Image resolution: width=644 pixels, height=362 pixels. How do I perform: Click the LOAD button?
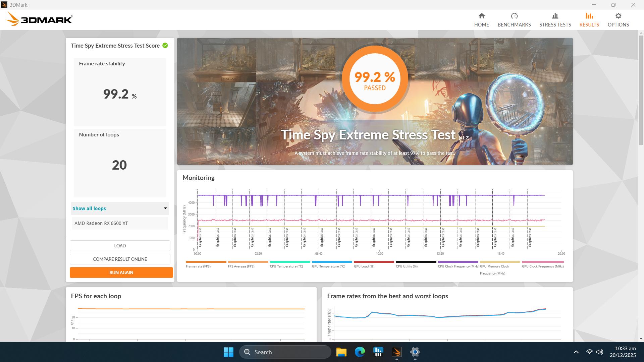tap(120, 246)
